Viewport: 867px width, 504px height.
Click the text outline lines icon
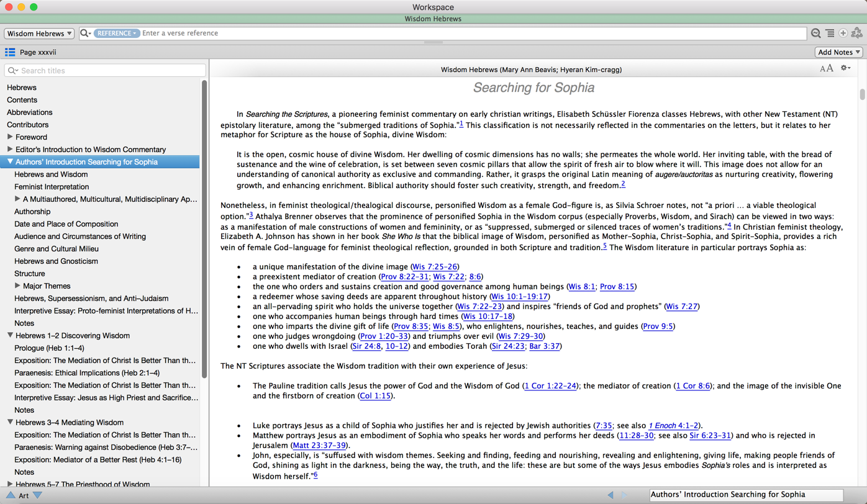click(x=830, y=34)
